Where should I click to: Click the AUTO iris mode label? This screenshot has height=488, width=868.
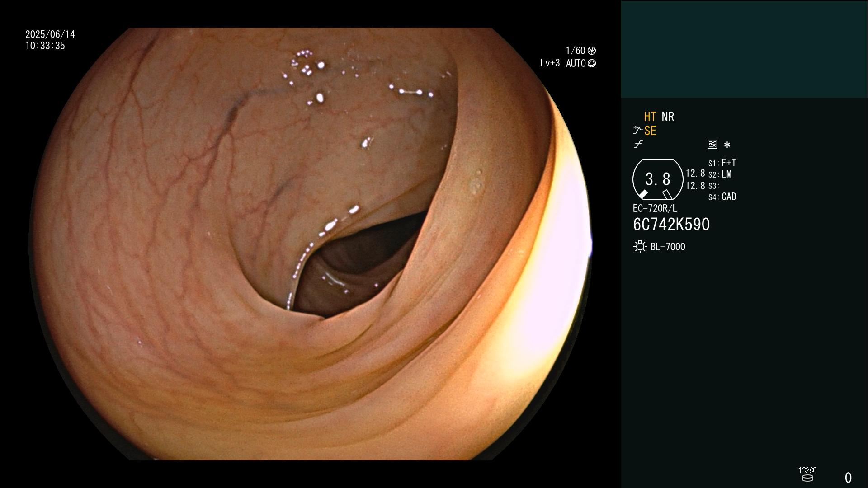click(576, 64)
